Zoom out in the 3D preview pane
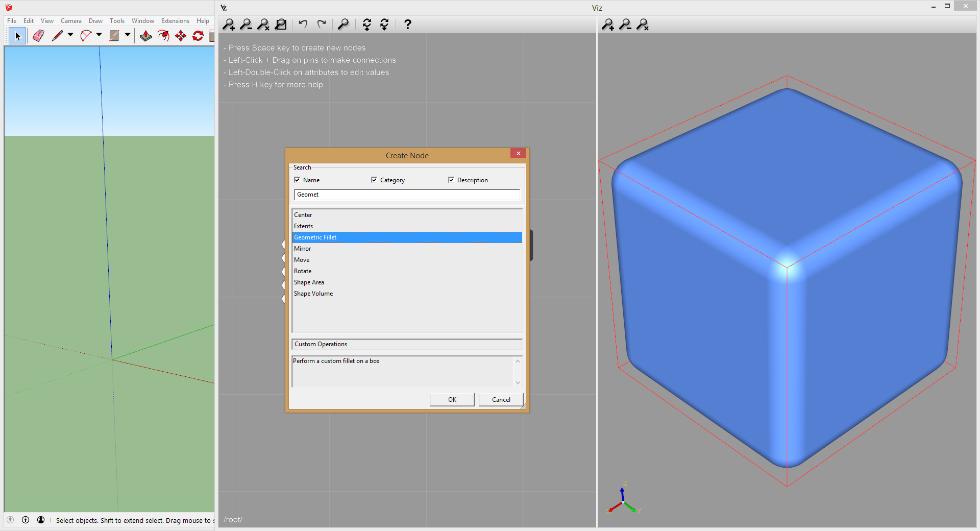The width and height of the screenshot is (980, 531). pyautogui.click(x=625, y=25)
